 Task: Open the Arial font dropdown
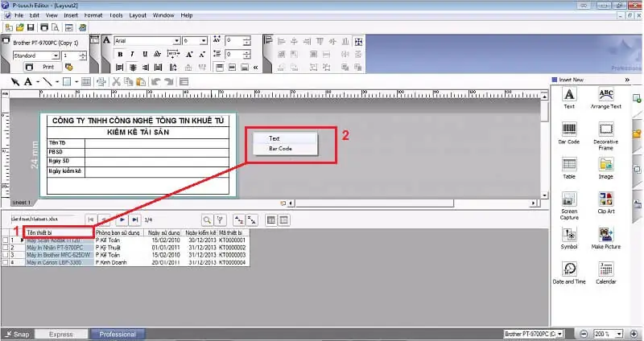pos(176,41)
